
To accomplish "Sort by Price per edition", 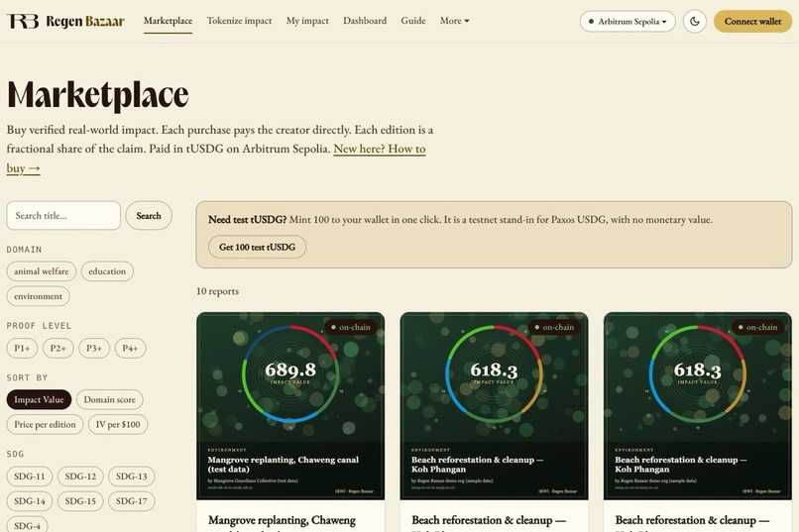I will click(45, 425).
